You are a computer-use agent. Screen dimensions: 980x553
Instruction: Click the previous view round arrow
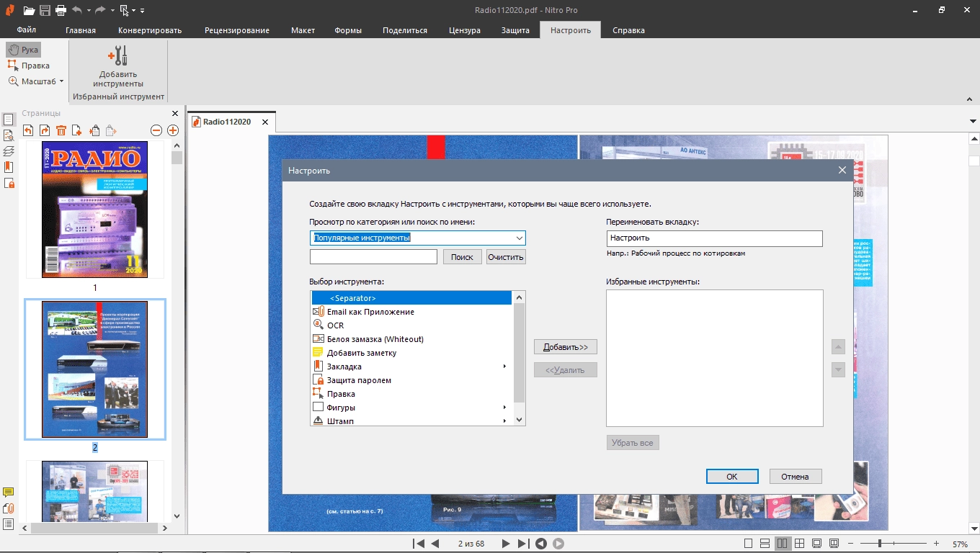tap(540, 544)
